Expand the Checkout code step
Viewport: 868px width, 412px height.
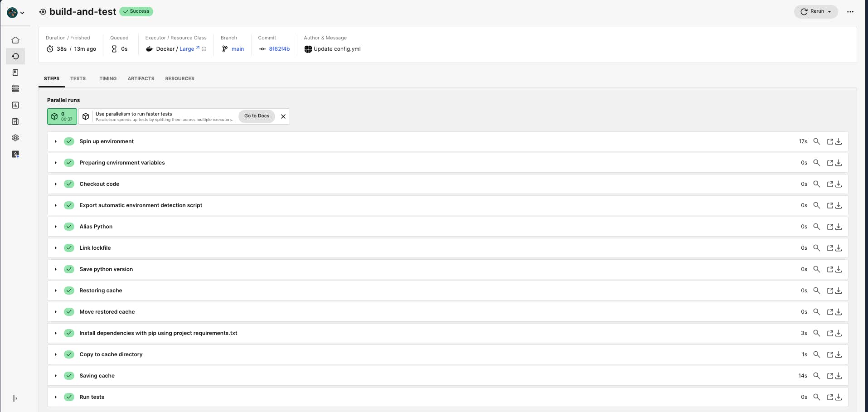55,184
